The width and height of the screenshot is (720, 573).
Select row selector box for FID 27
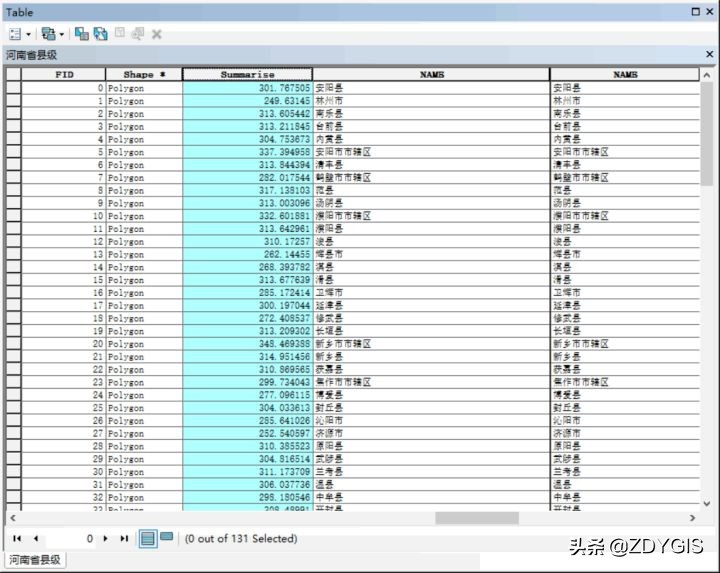click(14, 433)
